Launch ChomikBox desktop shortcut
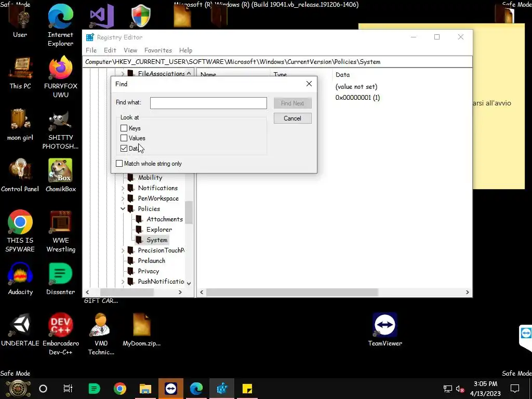 pos(60,176)
